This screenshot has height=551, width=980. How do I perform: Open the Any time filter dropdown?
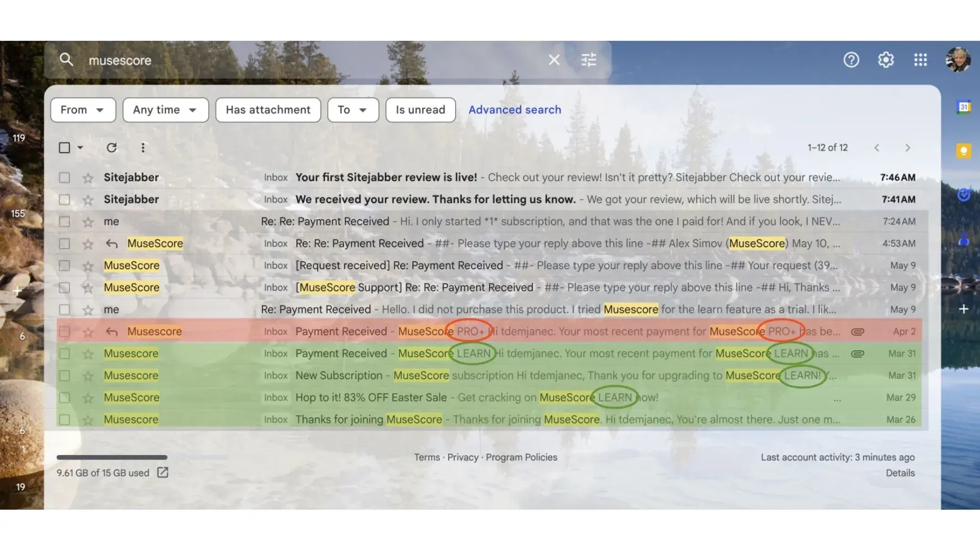point(165,110)
